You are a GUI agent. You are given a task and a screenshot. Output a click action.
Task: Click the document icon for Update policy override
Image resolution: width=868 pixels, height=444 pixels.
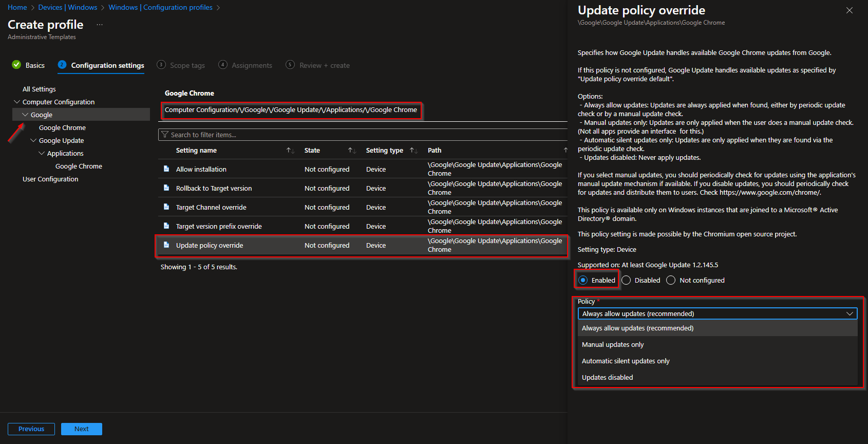pyautogui.click(x=166, y=245)
